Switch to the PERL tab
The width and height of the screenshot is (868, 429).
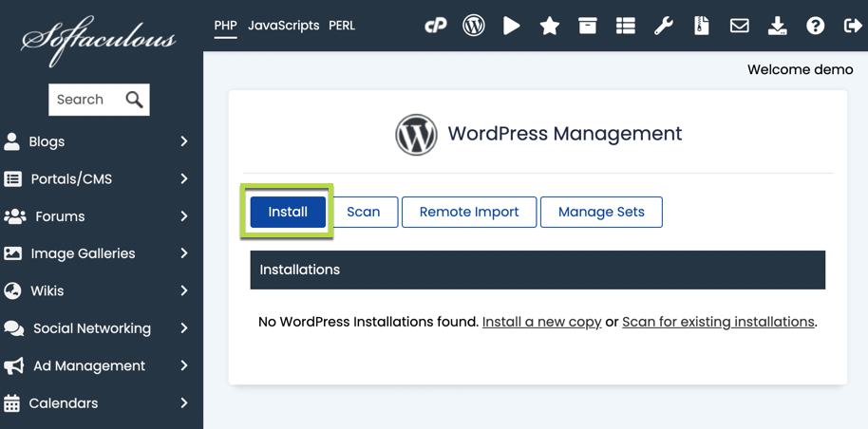(342, 26)
